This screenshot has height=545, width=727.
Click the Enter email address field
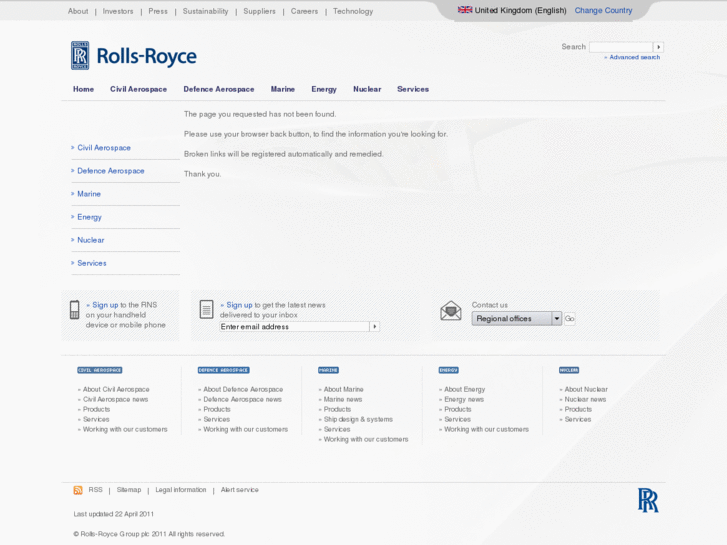[x=294, y=327]
